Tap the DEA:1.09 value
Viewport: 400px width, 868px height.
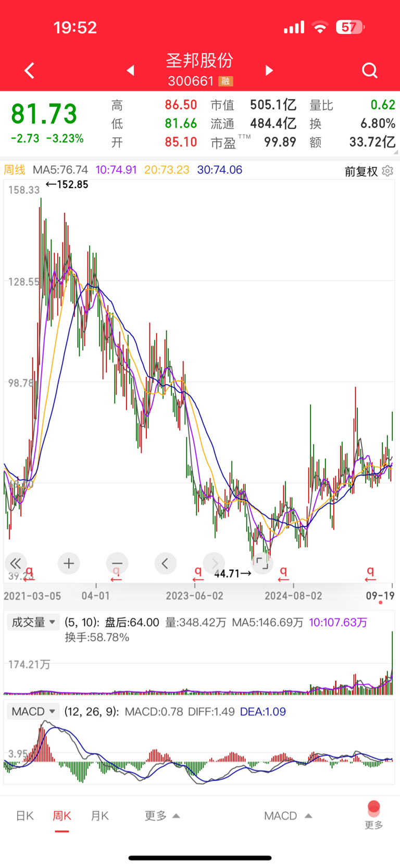(263, 712)
